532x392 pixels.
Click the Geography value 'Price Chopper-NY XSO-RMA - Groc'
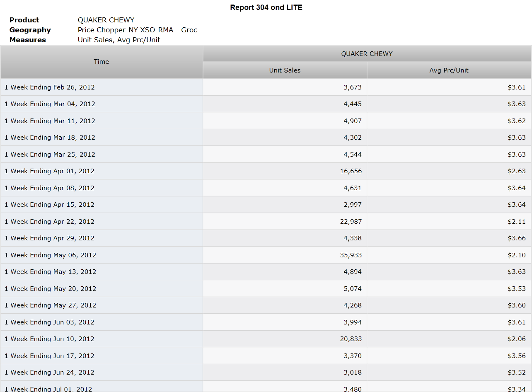[x=138, y=30]
